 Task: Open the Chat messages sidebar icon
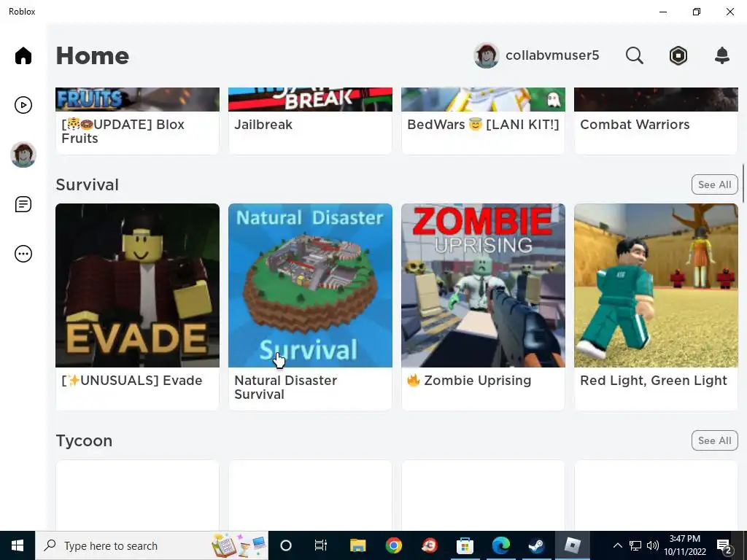[x=23, y=204]
